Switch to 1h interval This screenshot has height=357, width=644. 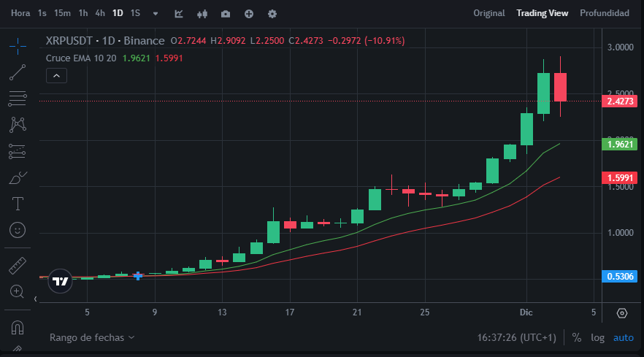tap(83, 13)
